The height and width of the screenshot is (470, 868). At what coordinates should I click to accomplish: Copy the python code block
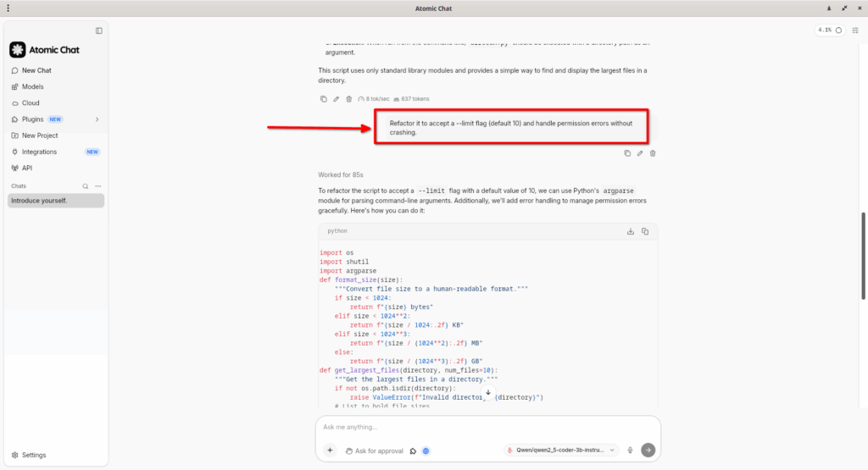point(645,232)
